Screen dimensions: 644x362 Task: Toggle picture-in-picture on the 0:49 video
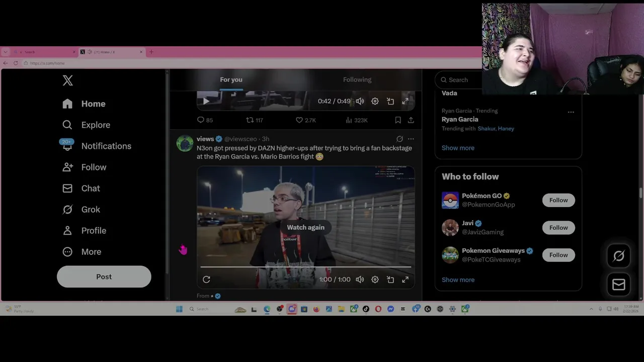(390, 101)
